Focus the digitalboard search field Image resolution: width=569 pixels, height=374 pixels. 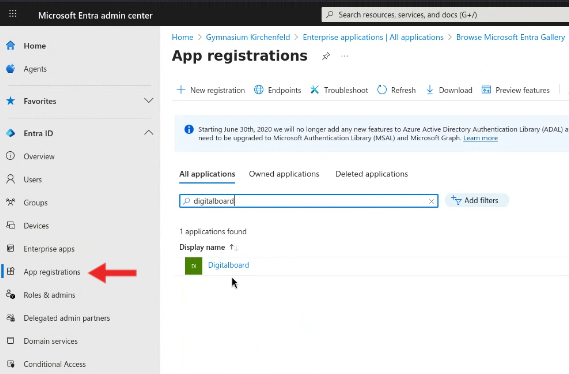(x=308, y=201)
